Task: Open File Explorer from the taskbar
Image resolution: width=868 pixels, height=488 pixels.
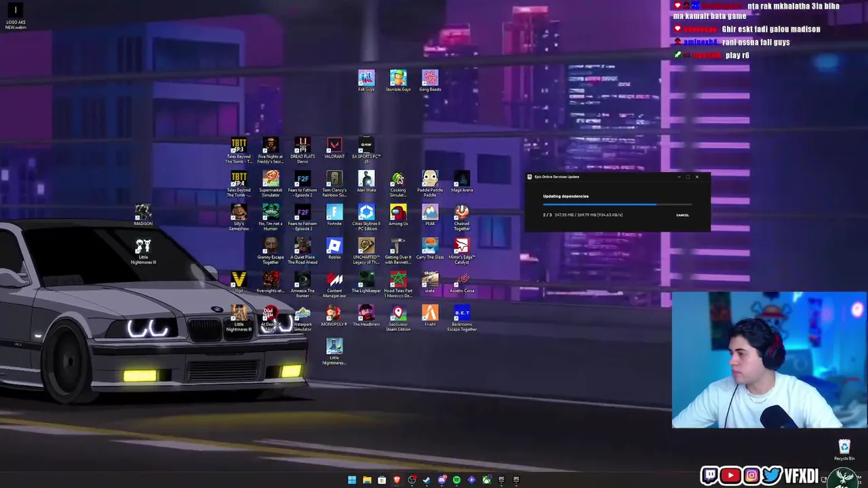Action: coord(367,480)
